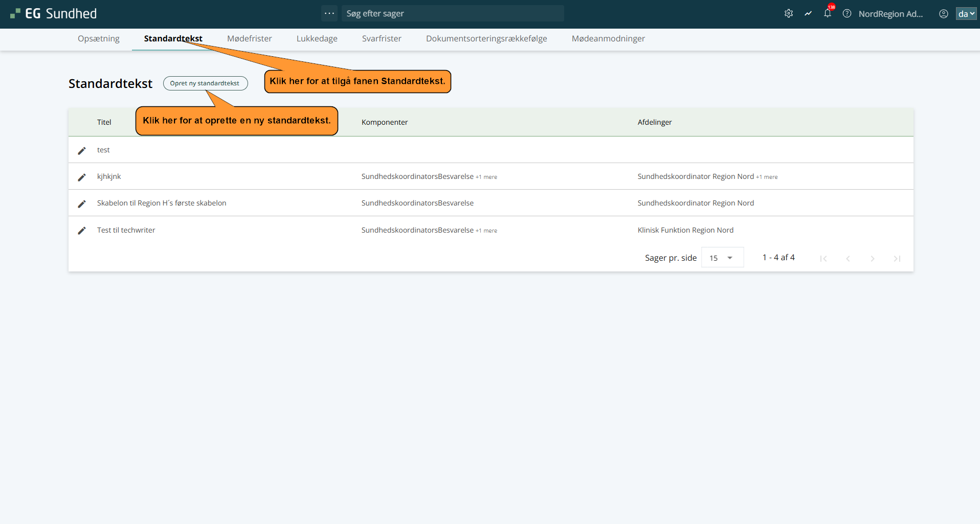Go to the Lukkedage tab
980x524 pixels.
(x=317, y=39)
